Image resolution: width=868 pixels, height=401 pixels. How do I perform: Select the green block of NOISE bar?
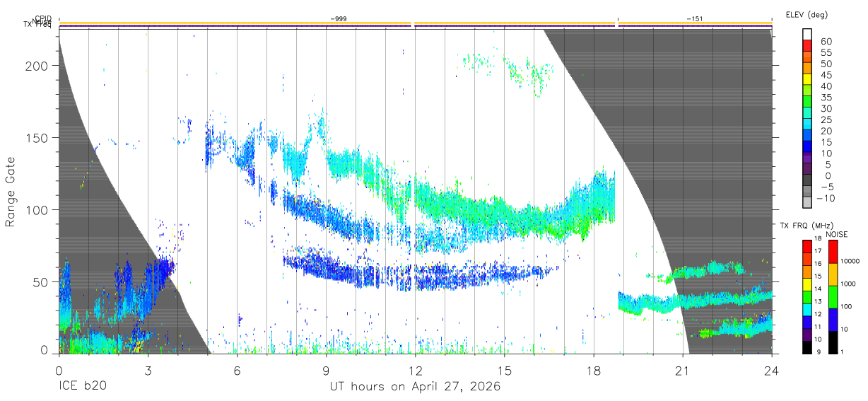point(834,297)
